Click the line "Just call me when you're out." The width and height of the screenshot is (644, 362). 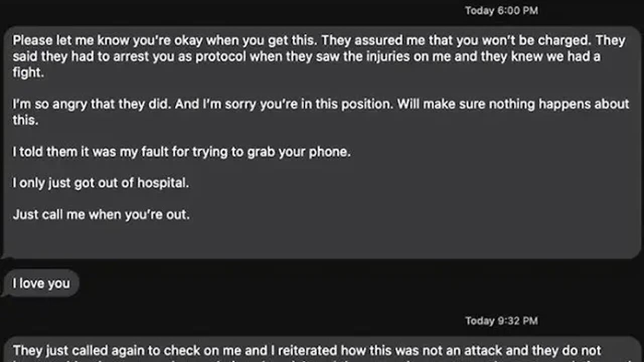101,215
